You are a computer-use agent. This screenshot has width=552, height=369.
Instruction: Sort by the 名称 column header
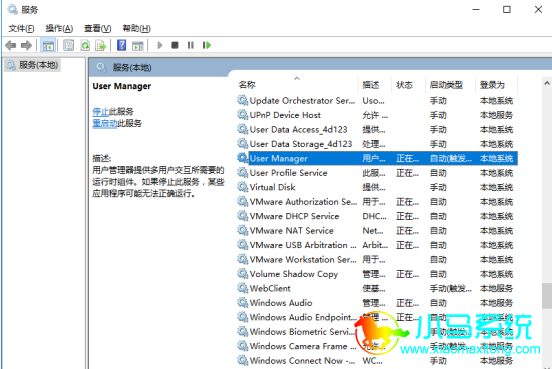pyautogui.click(x=297, y=85)
